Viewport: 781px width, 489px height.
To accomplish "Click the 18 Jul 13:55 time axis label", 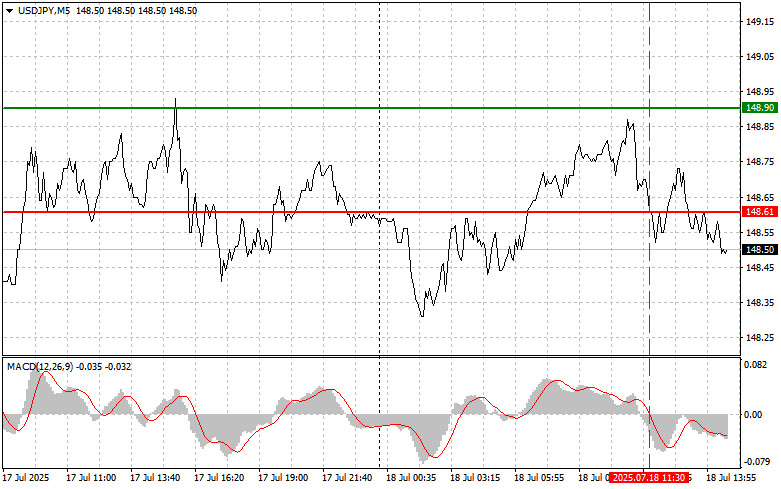I will click(x=731, y=478).
